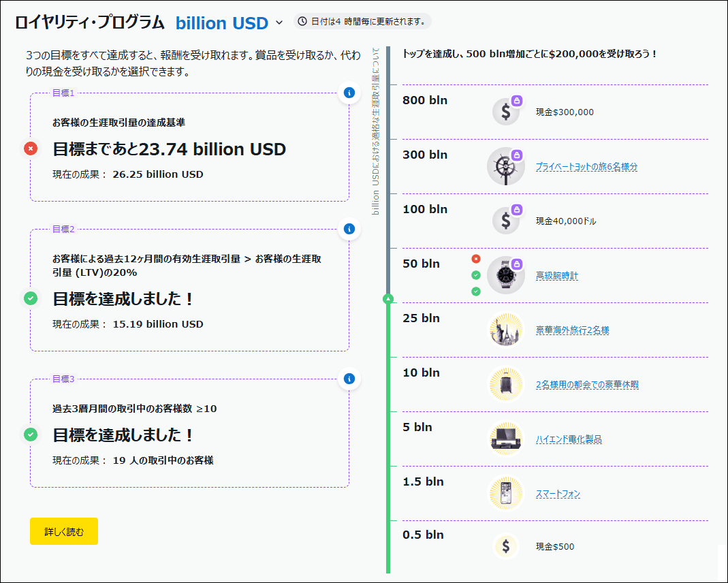The image size is (728, 583).
Task: Click the green checkmark on 目標3
Action: click(x=31, y=435)
